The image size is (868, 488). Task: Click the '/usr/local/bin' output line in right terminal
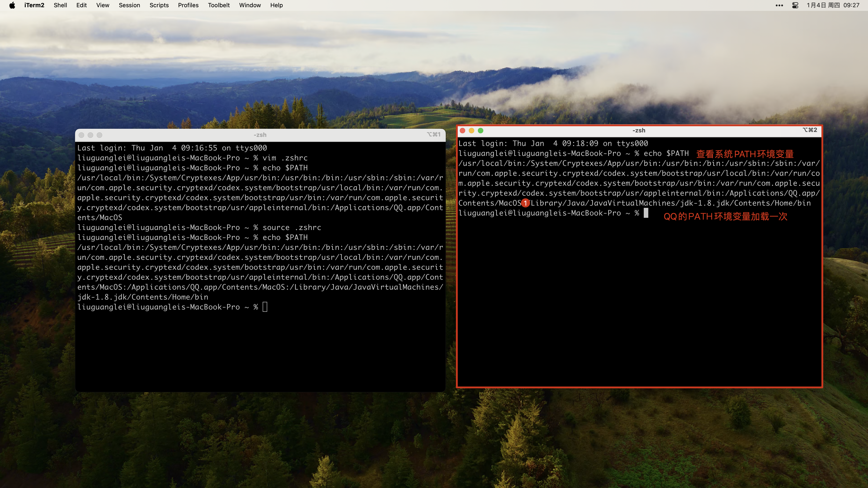[x=639, y=163]
